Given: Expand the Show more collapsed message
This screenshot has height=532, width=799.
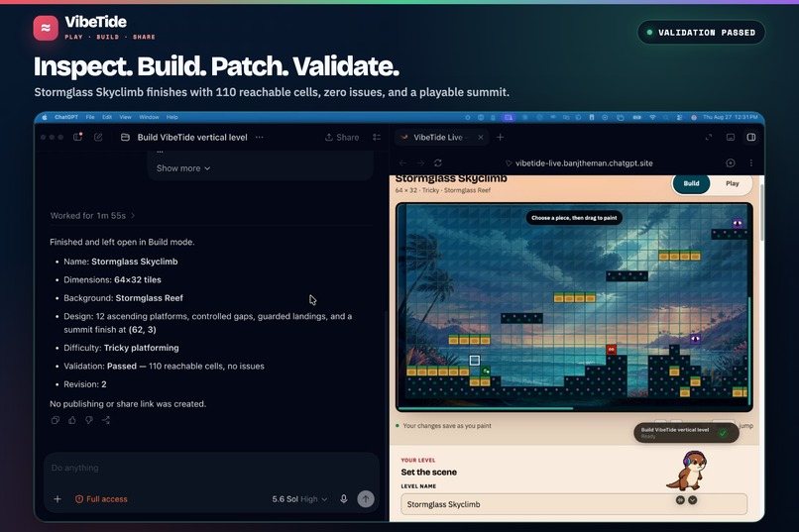Looking at the screenshot, I should tap(183, 168).
